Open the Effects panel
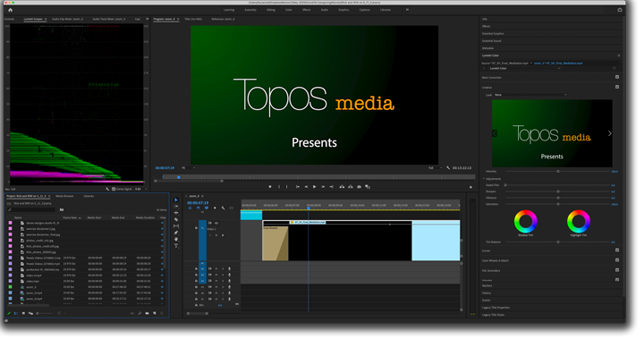 tap(487, 26)
